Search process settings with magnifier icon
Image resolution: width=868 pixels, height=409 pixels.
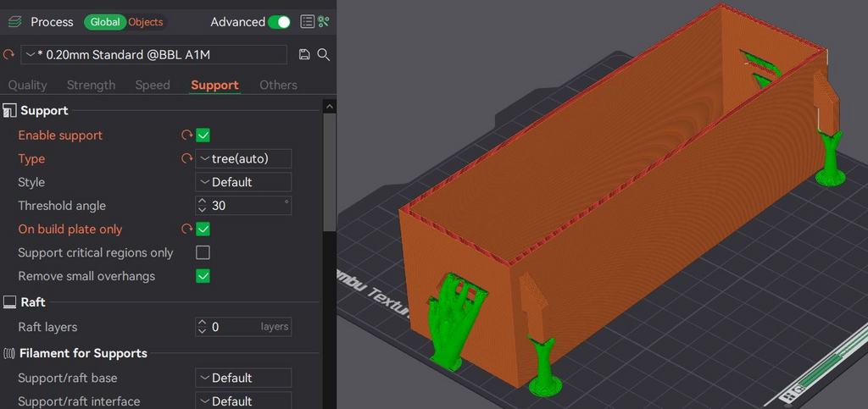point(324,54)
